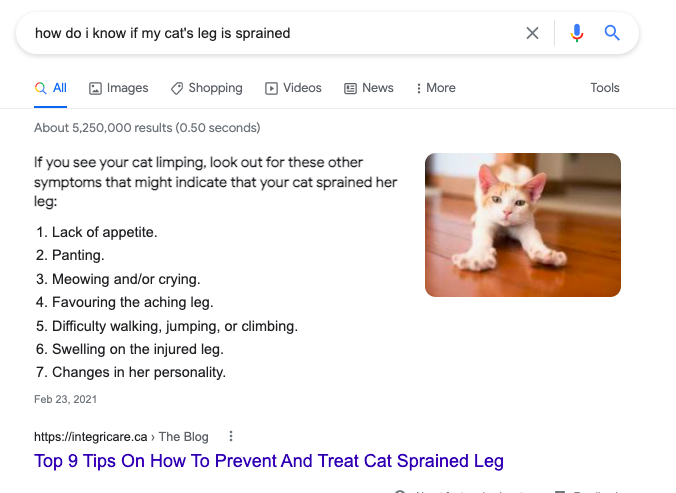Viewport: 676px width, 493px height.
Task: Click the newspaper icon of the News tab
Action: [350, 88]
